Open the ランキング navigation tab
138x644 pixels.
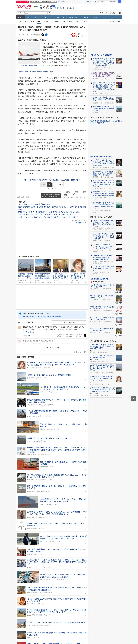click(86, 17)
